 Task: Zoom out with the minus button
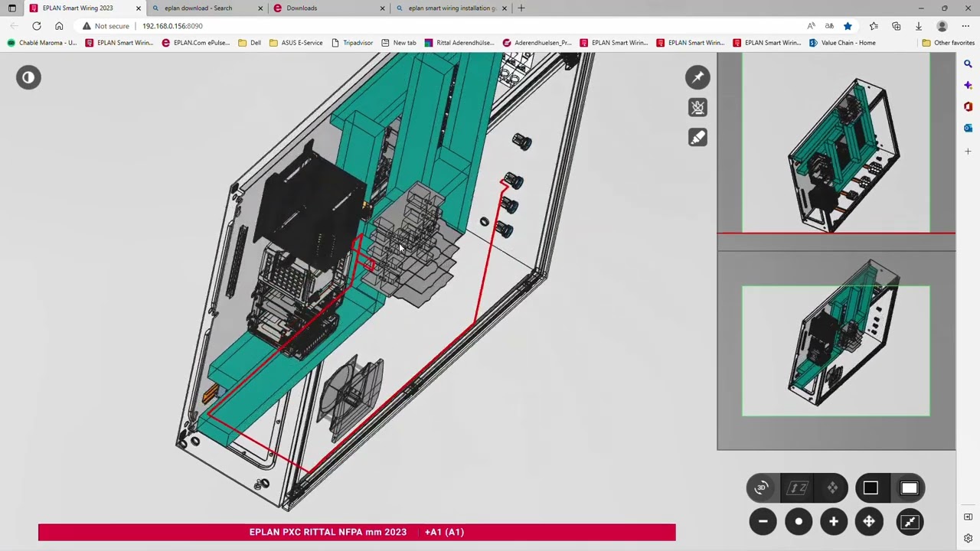(x=763, y=521)
